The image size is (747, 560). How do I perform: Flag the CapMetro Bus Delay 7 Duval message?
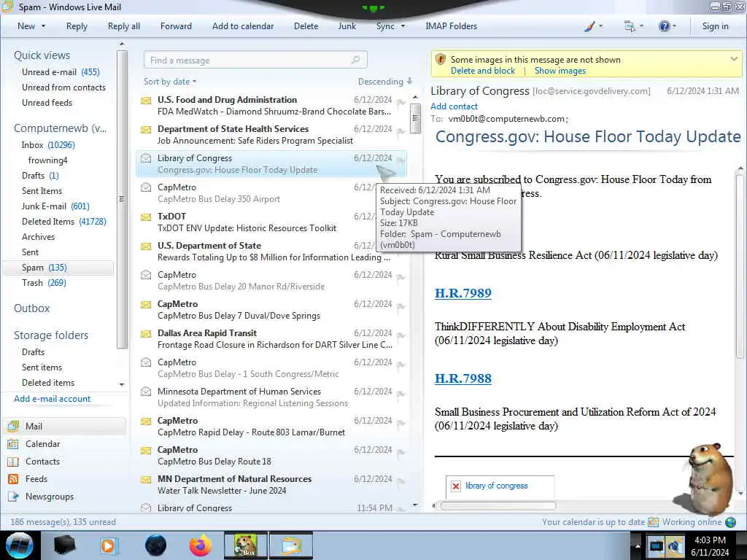coord(400,307)
